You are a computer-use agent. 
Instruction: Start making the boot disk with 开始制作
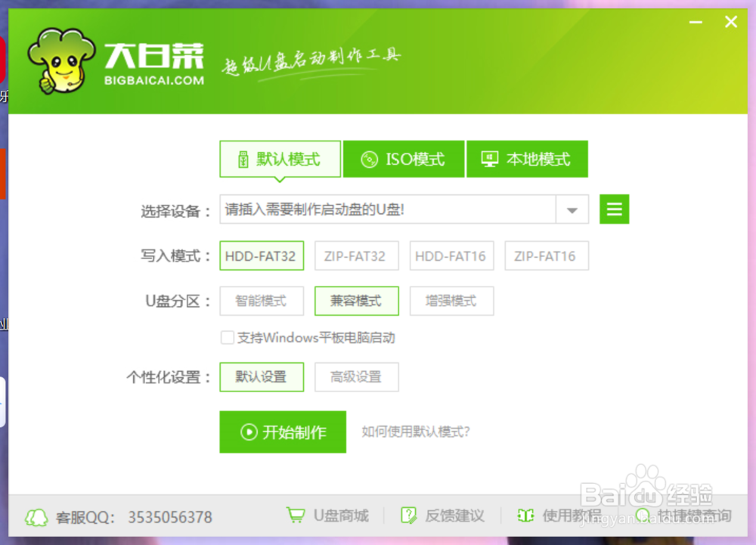click(283, 432)
